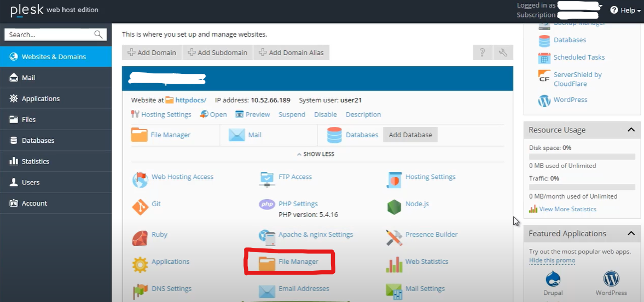Click the large File Manager folder icon in top row

(139, 135)
